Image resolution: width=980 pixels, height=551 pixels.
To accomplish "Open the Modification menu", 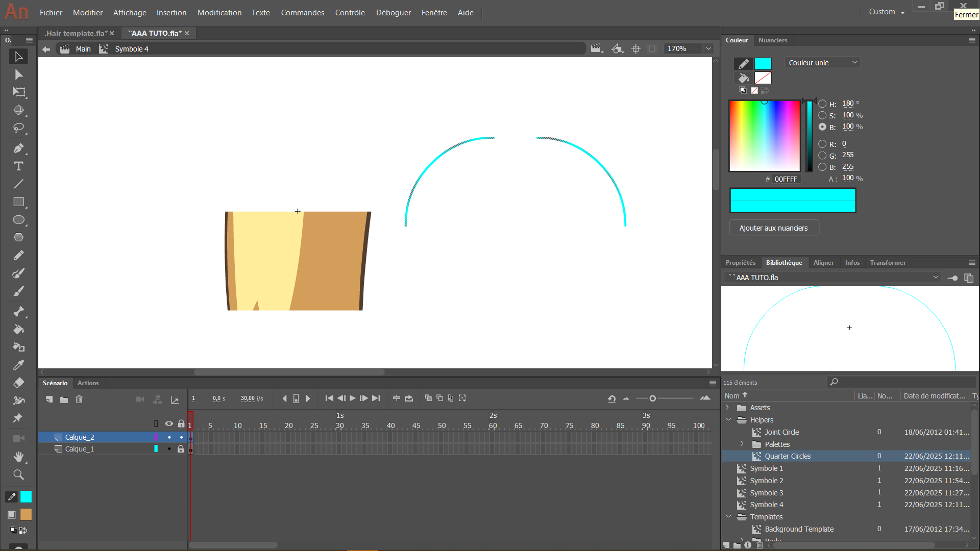I will [219, 12].
